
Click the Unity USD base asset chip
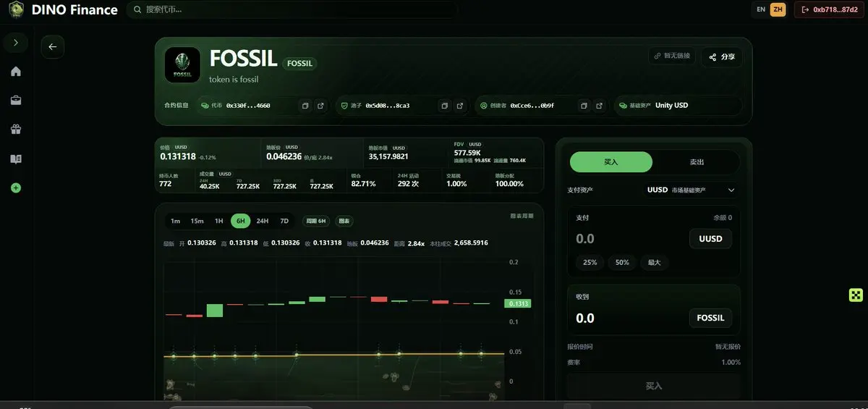pyautogui.click(x=677, y=106)
